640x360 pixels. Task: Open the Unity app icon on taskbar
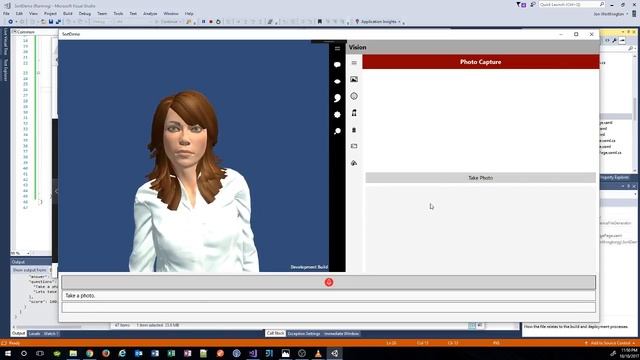334,353
